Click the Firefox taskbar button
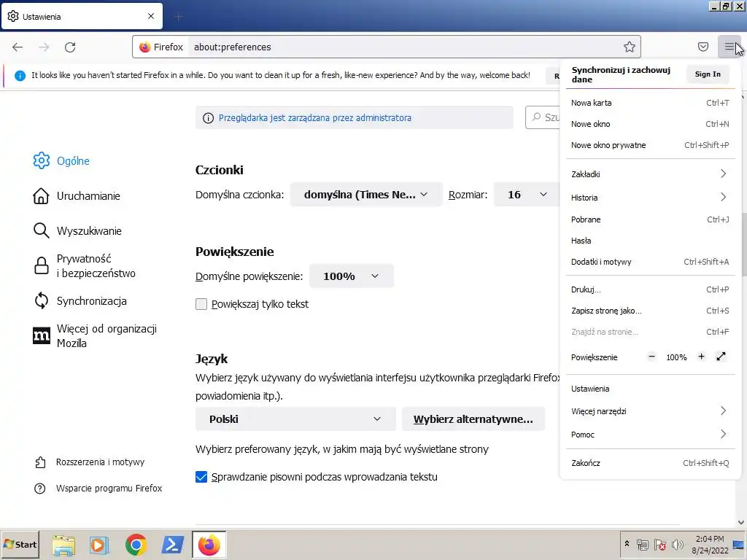 209,545
